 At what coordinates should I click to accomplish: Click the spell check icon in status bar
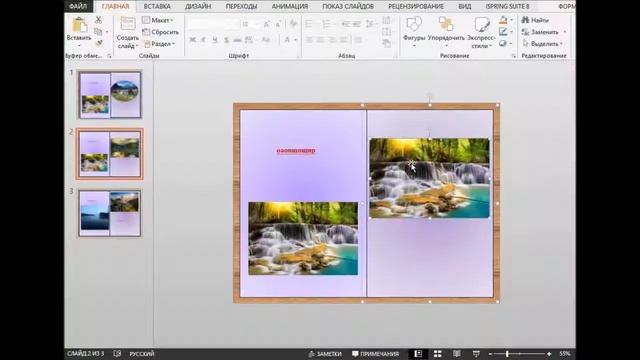[x=117, y=354]
